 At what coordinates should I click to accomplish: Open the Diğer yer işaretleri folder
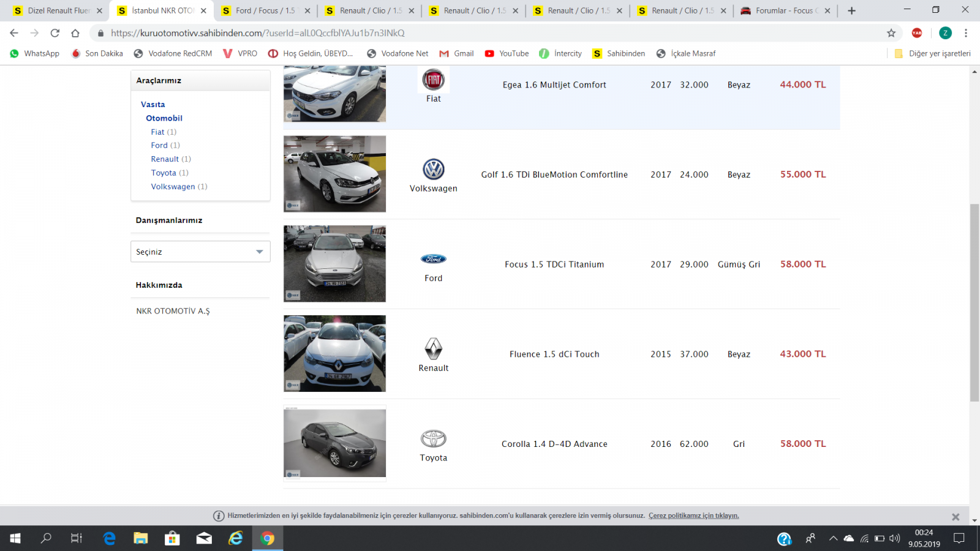click(x=932, y=53)
